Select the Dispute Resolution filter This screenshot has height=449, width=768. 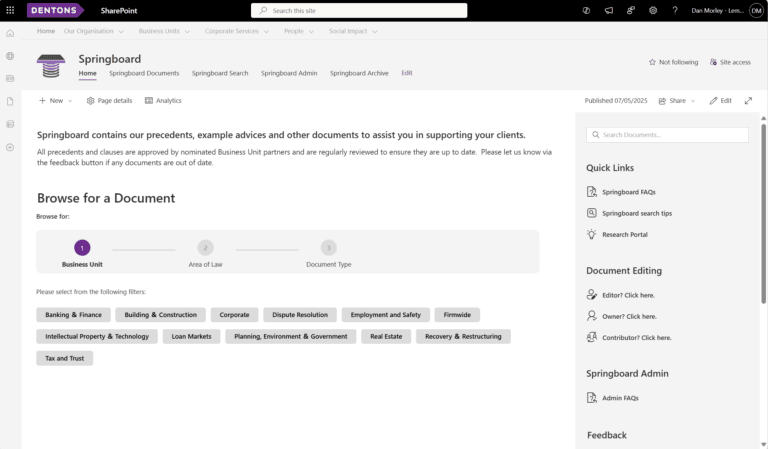(x=300, y=315)
